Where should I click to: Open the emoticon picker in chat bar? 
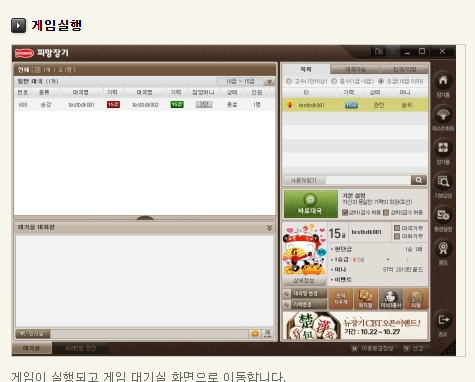[x=255, y=334]
